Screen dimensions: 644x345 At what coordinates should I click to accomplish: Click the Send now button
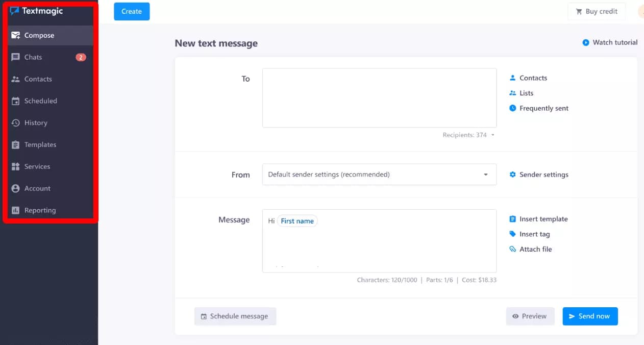590,316
